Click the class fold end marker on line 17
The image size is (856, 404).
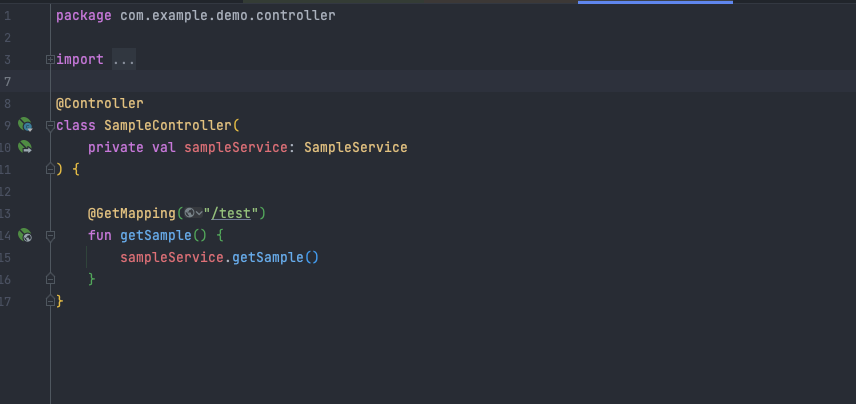pyautogui.click(x=50, y=301)
